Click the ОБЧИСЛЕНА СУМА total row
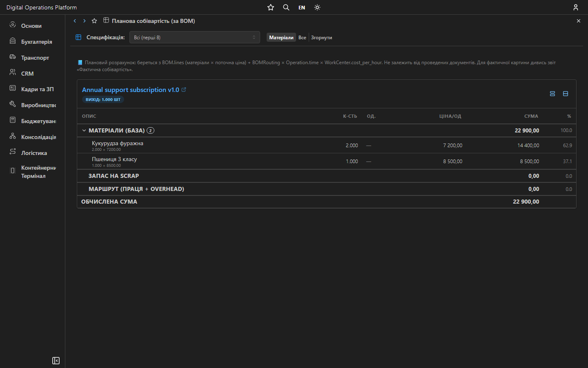 point(327,202)
